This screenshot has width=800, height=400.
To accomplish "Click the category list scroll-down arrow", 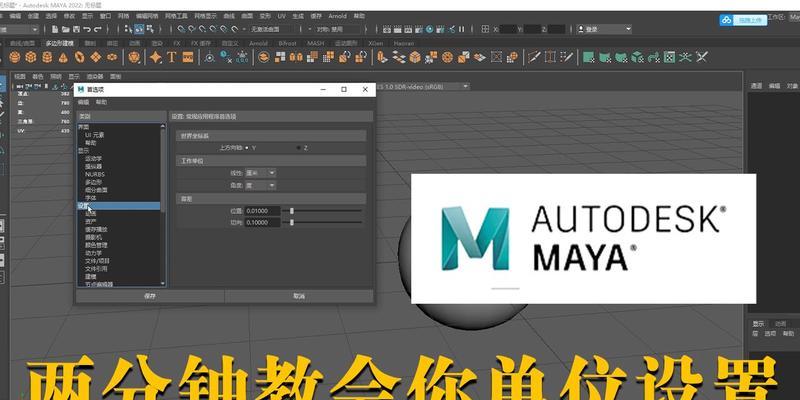I will (x=163, y=283).
